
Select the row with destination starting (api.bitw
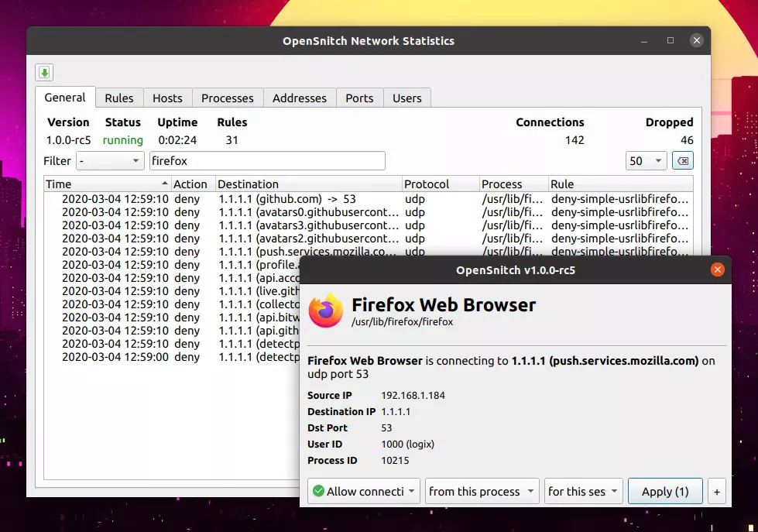(x=172, y=317)
